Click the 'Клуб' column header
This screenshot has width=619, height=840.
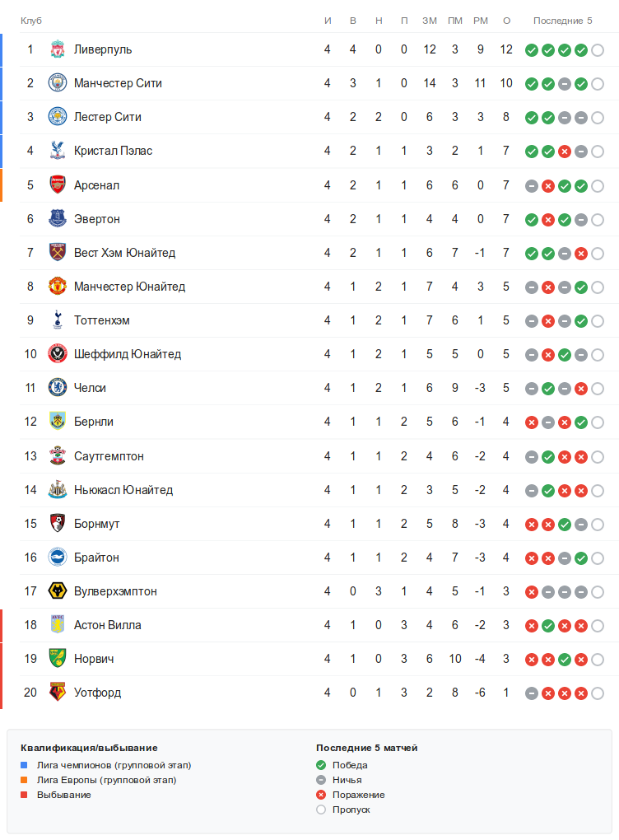(31, 21)
